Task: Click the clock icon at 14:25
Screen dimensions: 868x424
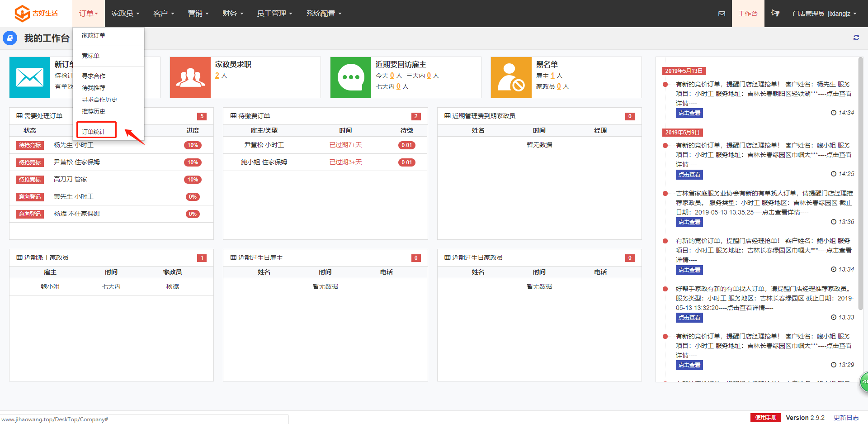Action: coord(834,174)
